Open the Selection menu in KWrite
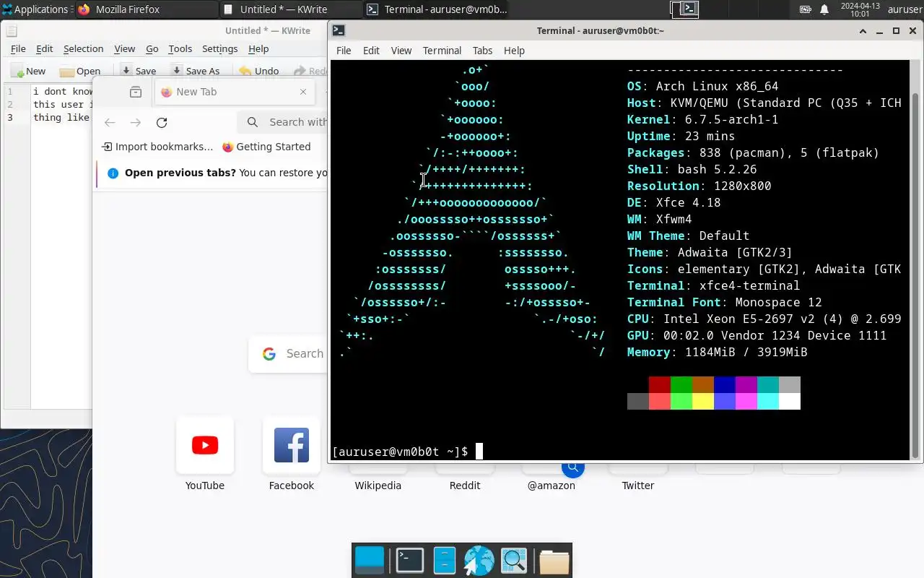Screen dimensions: 924x578 click(x=83, y=48)
